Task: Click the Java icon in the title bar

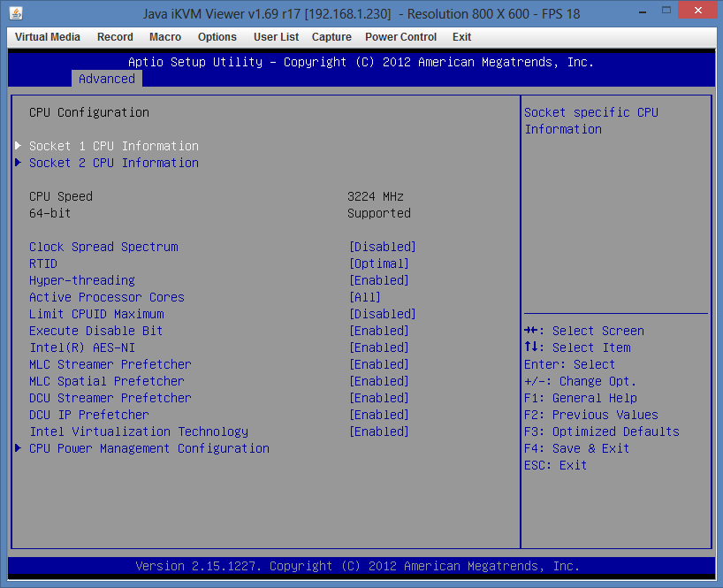Action: coord(17,13)
